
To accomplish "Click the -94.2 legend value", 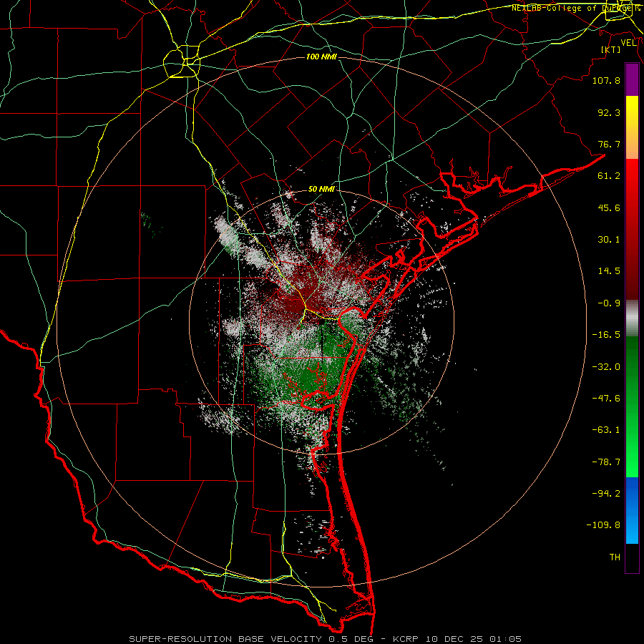I will pyautogui.click(x=606, y=494).
